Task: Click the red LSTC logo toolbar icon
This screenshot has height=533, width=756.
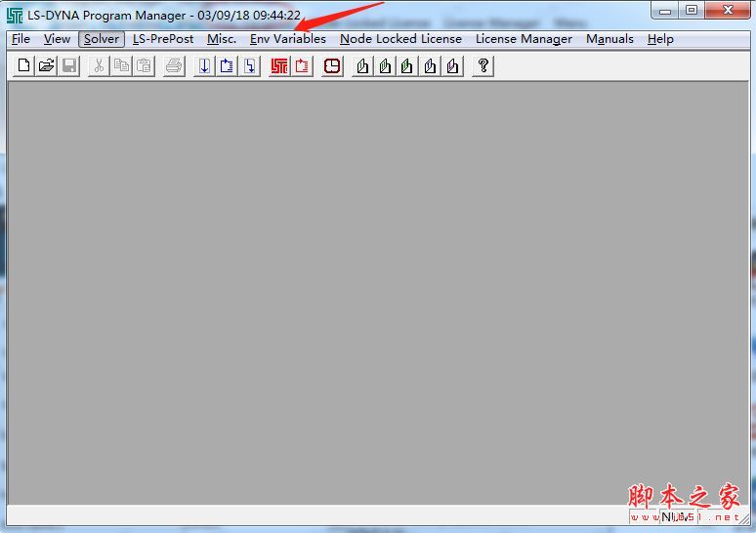Action: point(279,65)
